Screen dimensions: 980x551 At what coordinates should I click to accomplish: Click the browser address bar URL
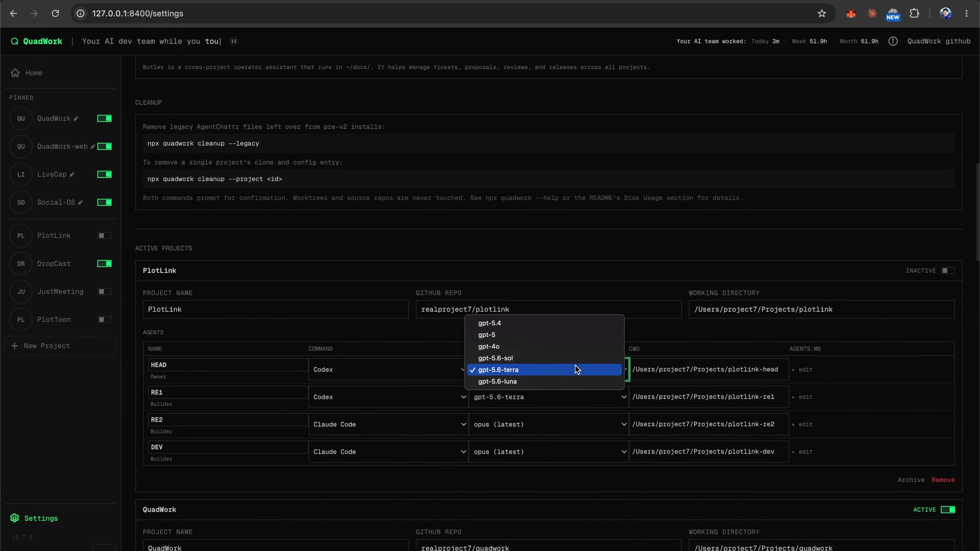pos(138,14)
